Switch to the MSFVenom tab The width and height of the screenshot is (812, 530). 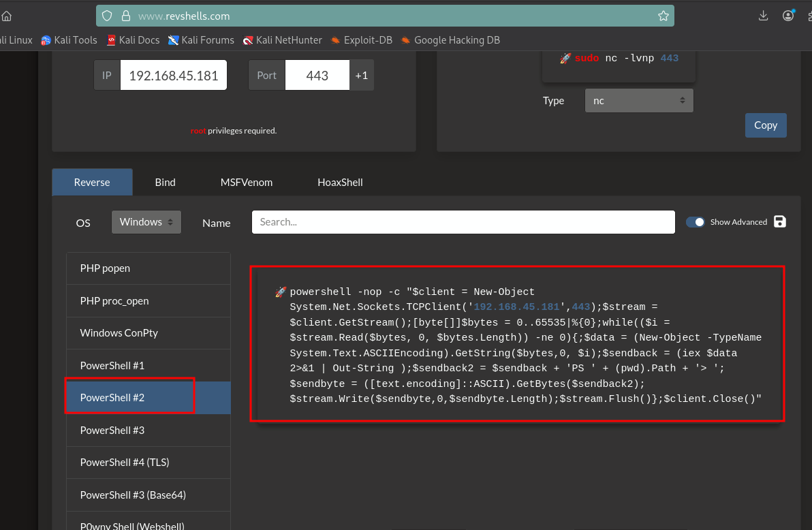point(247,183)
